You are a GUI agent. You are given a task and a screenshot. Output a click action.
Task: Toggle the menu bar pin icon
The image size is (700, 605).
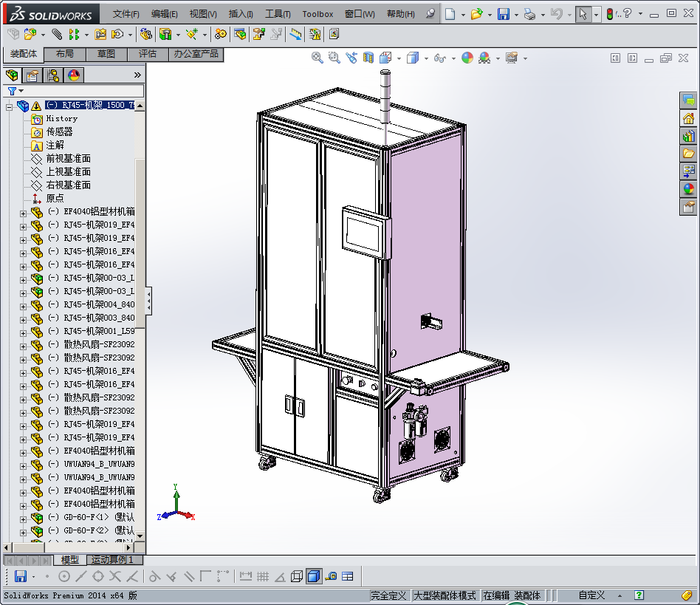[x=430, y=13]
